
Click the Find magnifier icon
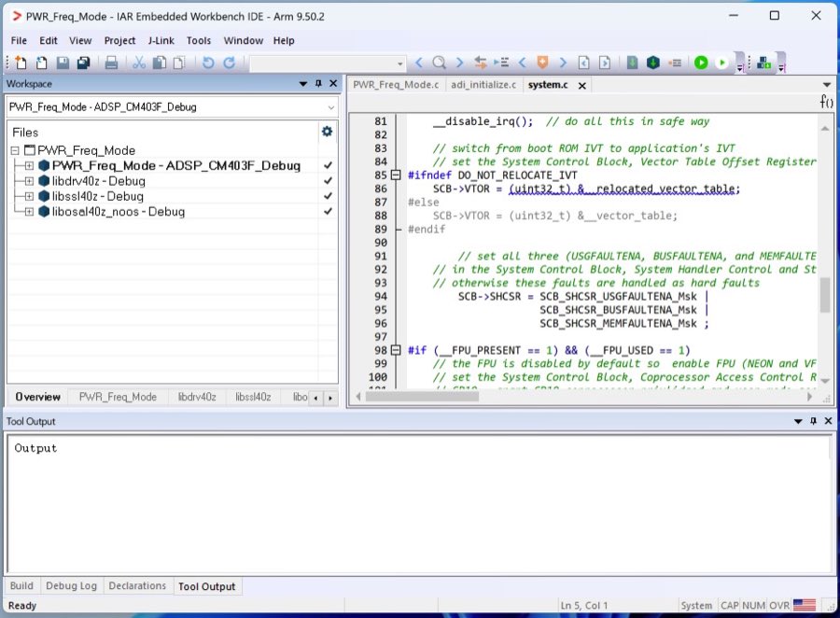[439, 63]
